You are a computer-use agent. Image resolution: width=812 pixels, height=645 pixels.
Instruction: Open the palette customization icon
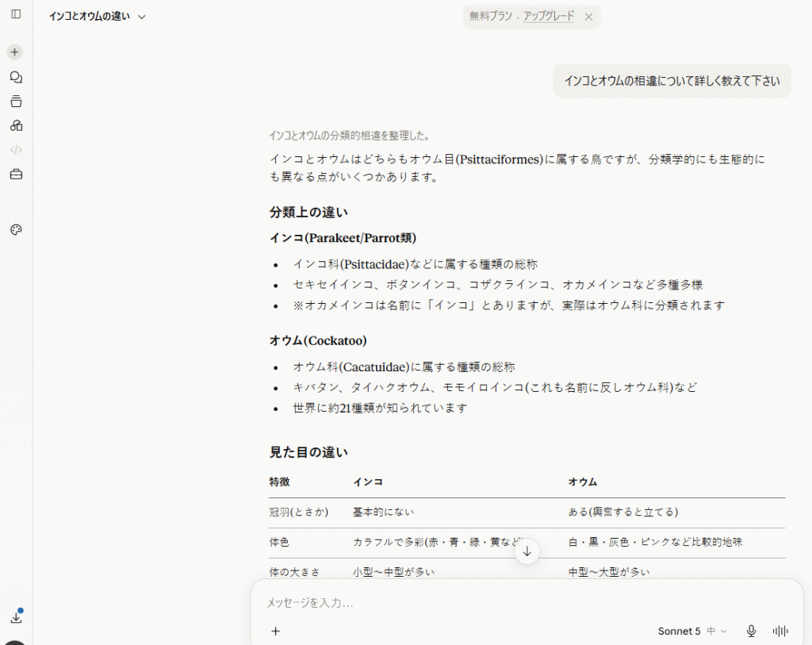tap(16, 229)
